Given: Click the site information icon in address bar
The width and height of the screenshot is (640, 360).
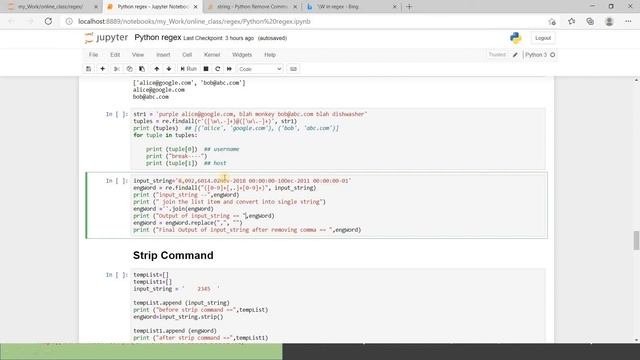Looking at the screenshot, I should coord(69,21).
